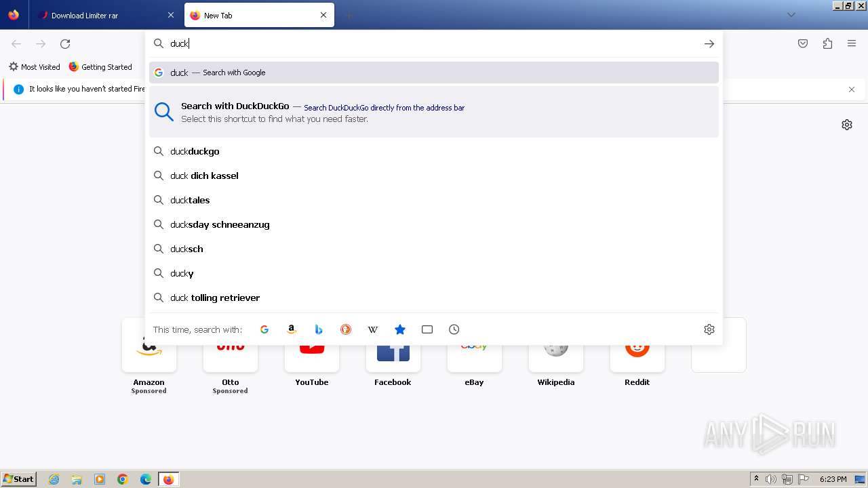The width and height of the screenshot is (868, 488).
Task: Open Getting Started bookmark
Action: coord(100,67)
